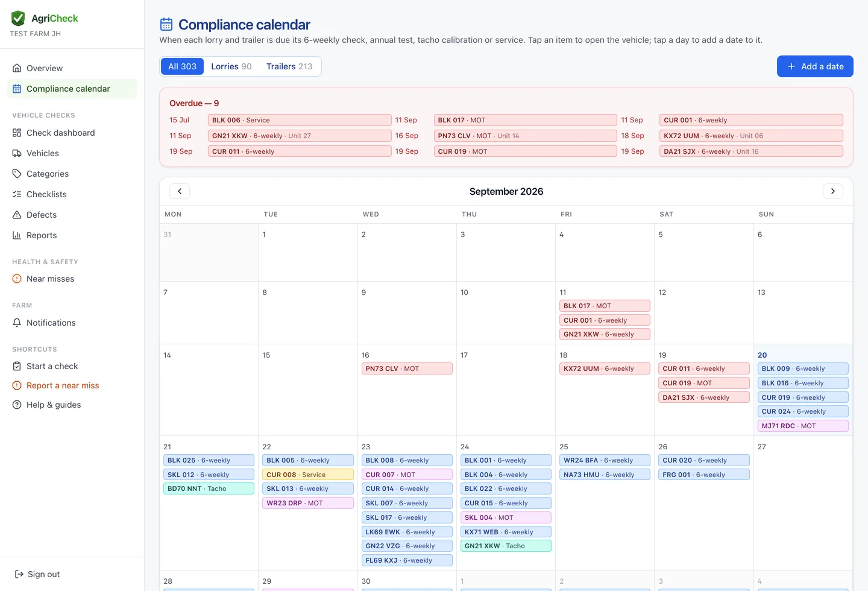Click the Overdue — 9 heading
Screen dimensions: 868x591
click(x=194, y=103)
